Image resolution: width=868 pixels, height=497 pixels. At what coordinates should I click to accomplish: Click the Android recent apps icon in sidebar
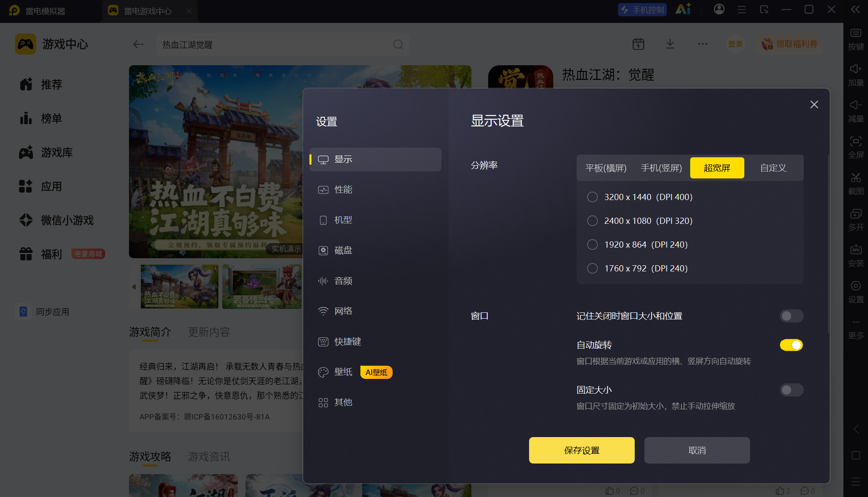coord(856,482)
